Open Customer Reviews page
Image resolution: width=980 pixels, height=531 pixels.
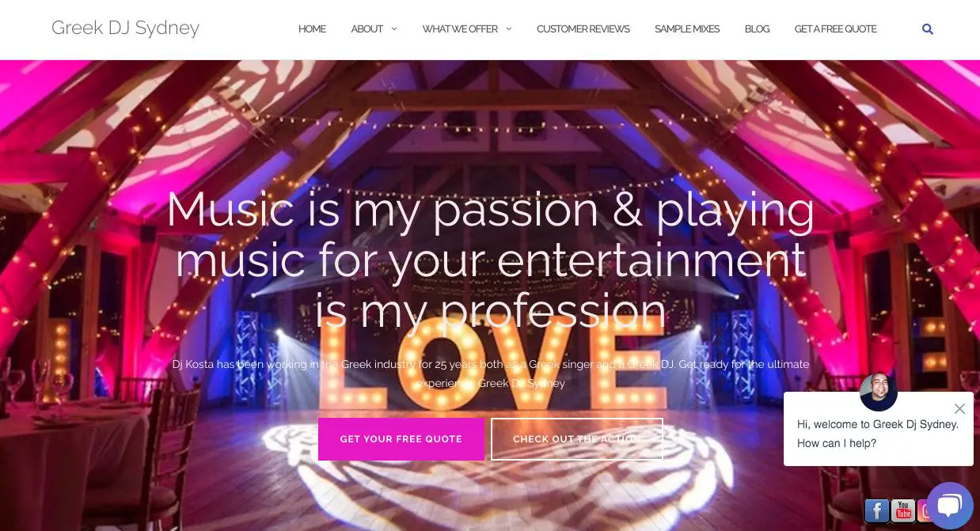tap(583, 29)
